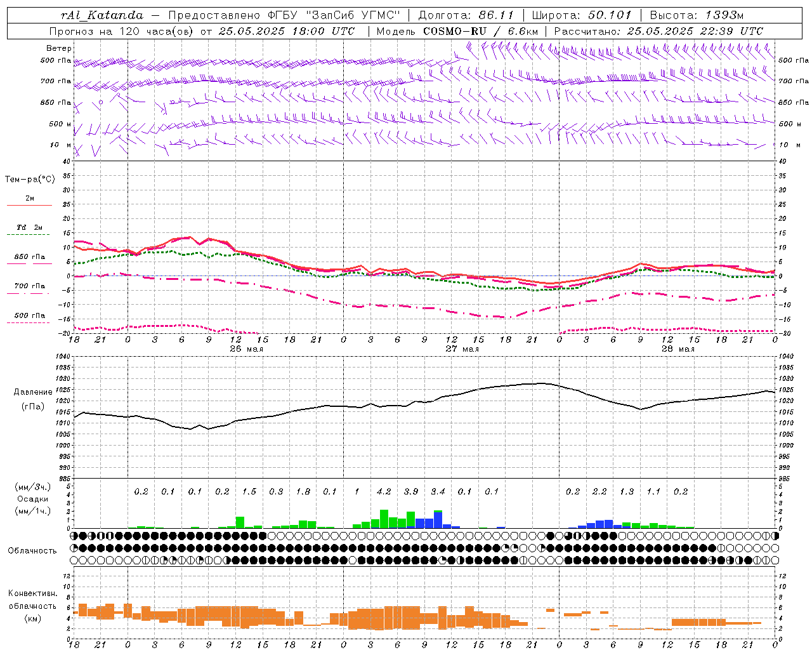Click the 1.8 precipitation total
This screenshot has height=650, width=812.
[x=303, y=491]
